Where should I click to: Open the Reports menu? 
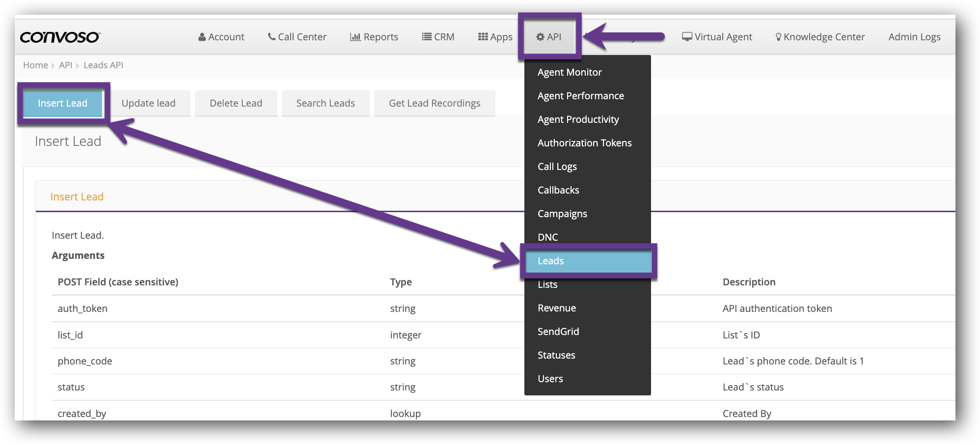click(x=374, y=37)
